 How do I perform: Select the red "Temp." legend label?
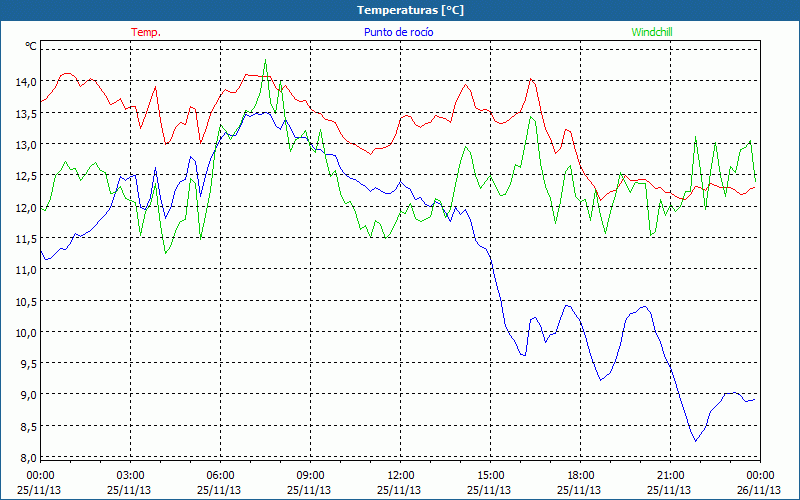[x=146, y=32]
